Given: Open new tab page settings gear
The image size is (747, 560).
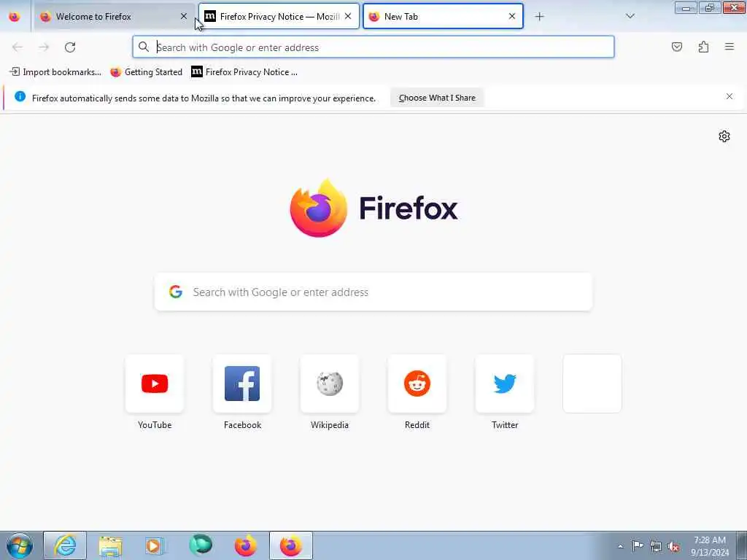Looking at the screenshot, I should [724, 136].
